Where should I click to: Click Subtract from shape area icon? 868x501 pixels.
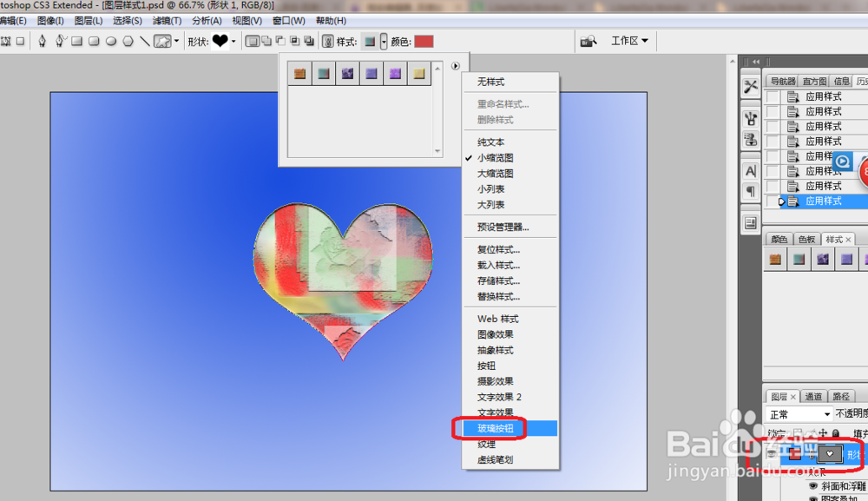[x=280, y=41]
